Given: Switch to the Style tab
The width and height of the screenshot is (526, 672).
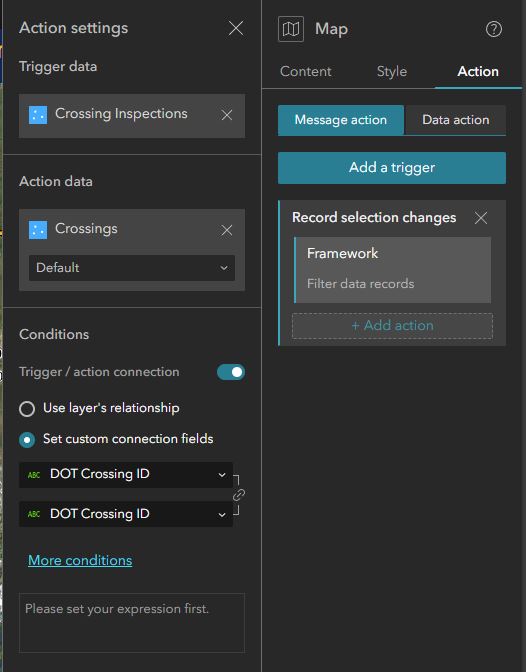Looking at the screenshot, I should point(391,71).
